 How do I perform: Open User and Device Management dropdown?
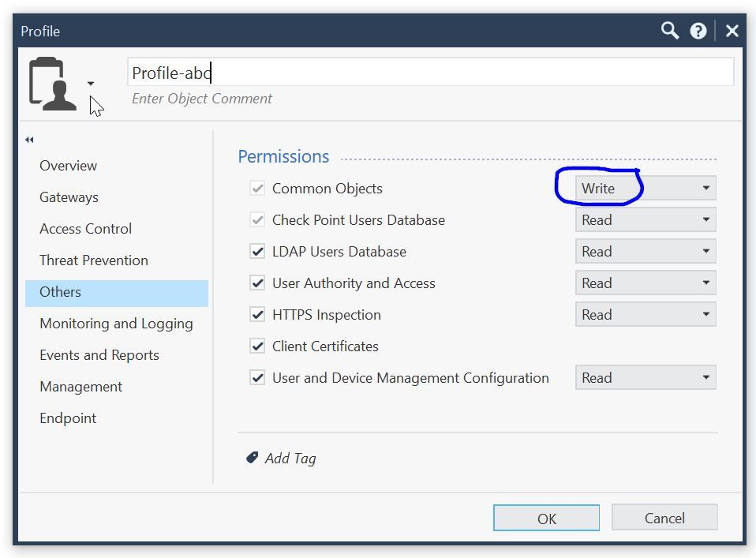coord(646,377)
